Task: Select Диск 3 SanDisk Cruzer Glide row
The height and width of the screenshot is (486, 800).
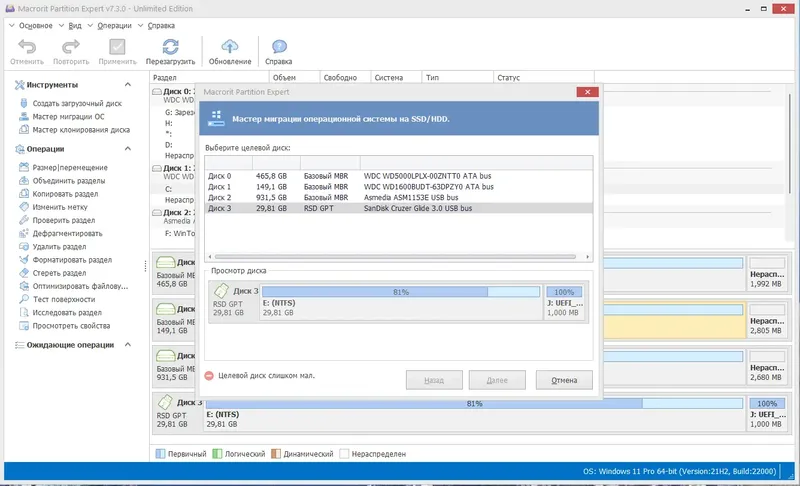Action: (x=398, y=208)
